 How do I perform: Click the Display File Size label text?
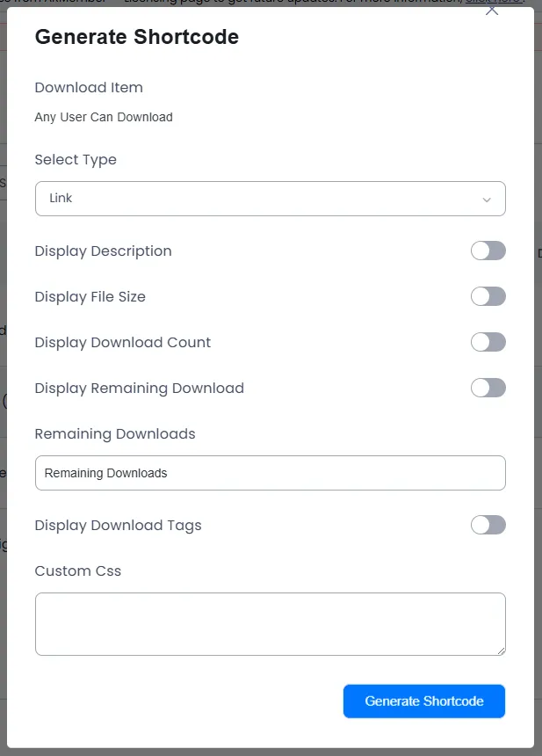click(90, 297)
